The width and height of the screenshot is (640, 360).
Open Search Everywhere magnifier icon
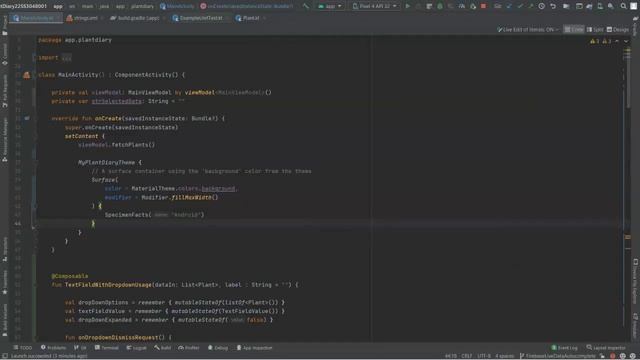pyautogui.click(x=623, y=6)
